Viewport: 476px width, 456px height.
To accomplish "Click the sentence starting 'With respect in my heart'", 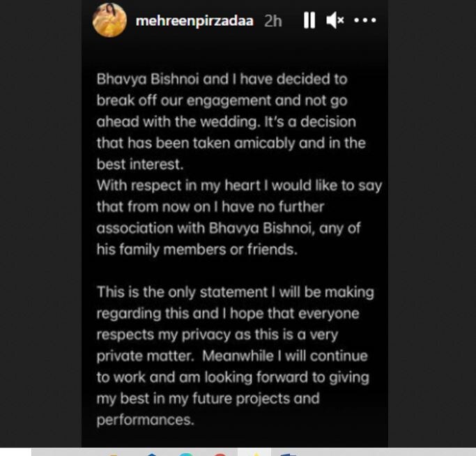I will [x=239, y=185].
